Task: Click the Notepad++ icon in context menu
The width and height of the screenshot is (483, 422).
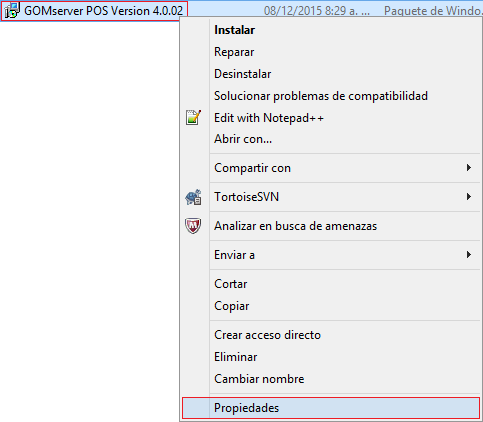Action: pos(193,117)
